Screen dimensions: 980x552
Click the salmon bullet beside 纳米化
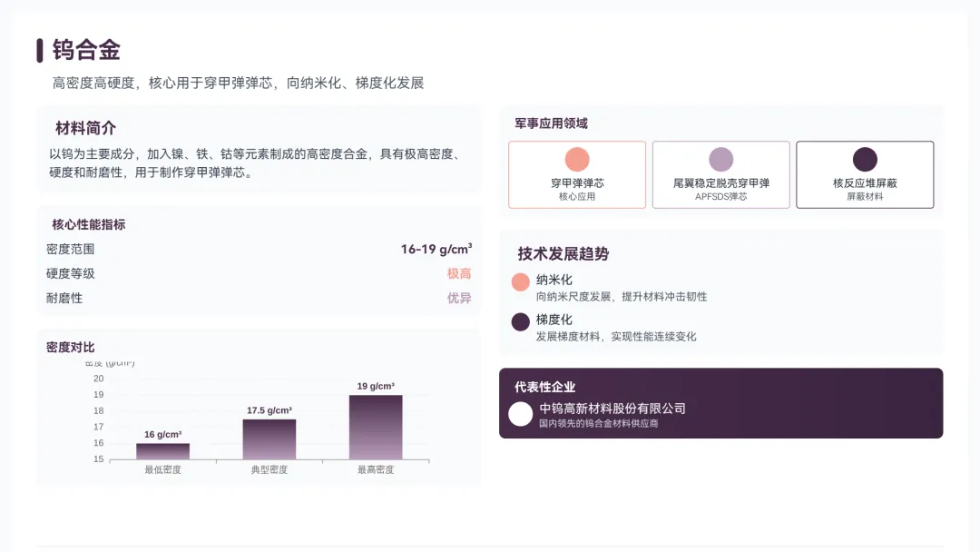[521, 282]
